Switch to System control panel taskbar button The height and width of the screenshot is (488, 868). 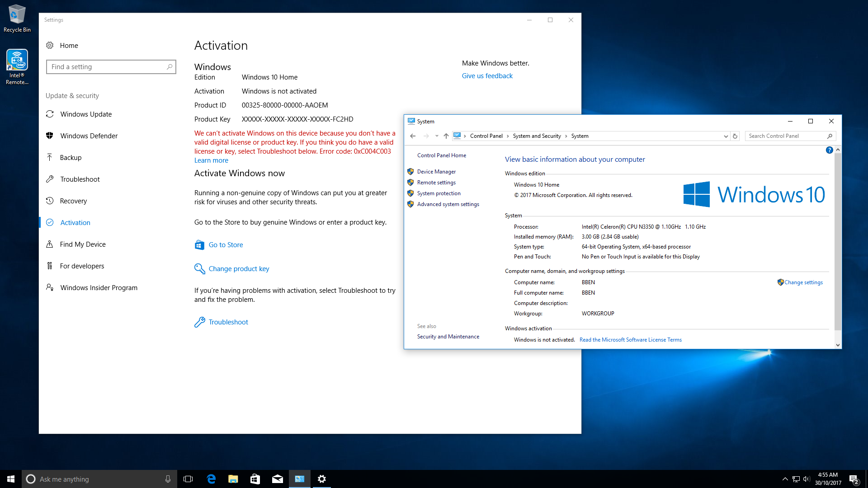point(299,479)
